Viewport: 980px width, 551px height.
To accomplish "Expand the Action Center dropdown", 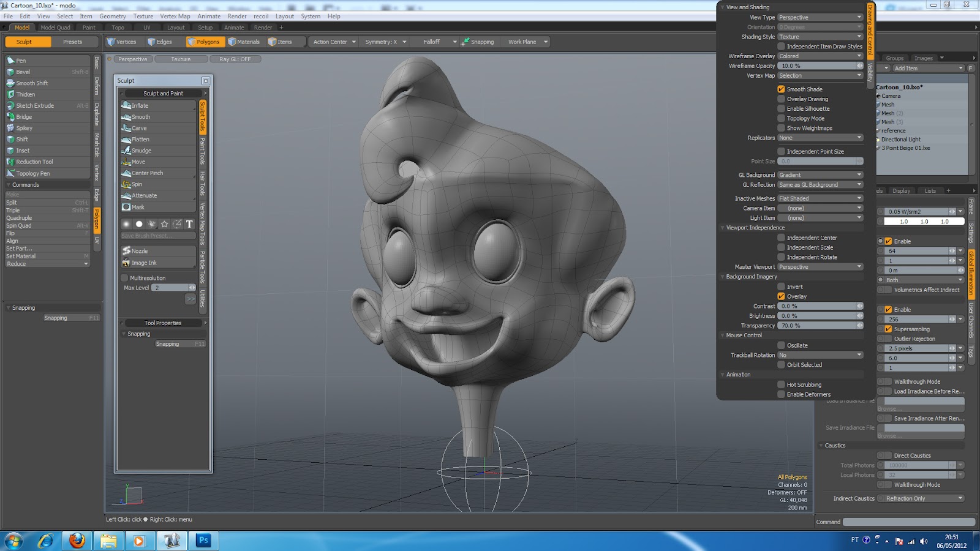I will [x=334, y=42].
